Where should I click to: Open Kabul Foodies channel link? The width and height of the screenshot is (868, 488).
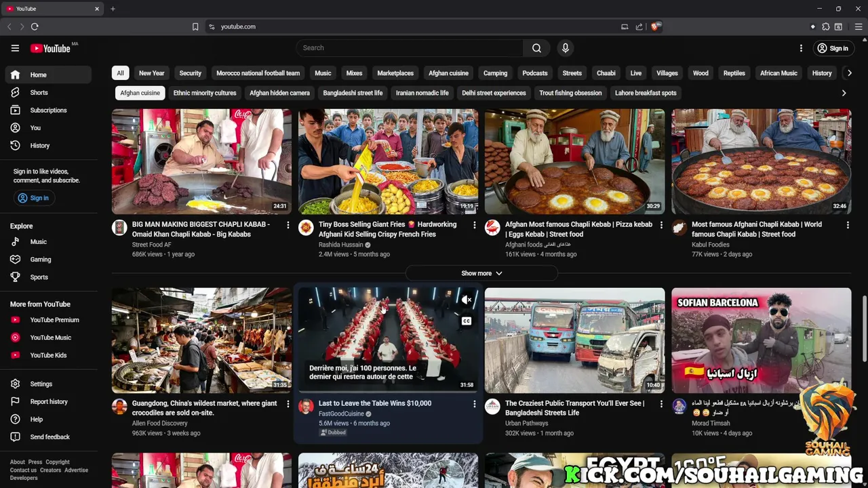[x=711, y=245]
